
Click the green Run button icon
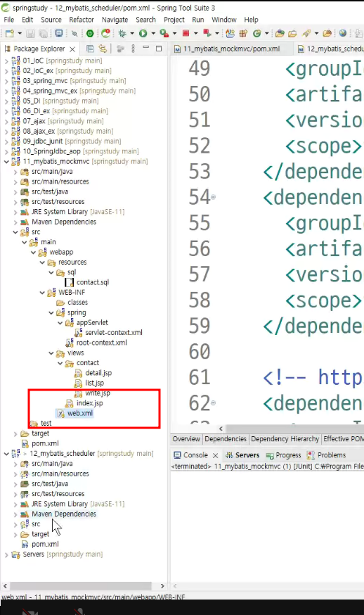pyautogui.click(x=143, y=34)
